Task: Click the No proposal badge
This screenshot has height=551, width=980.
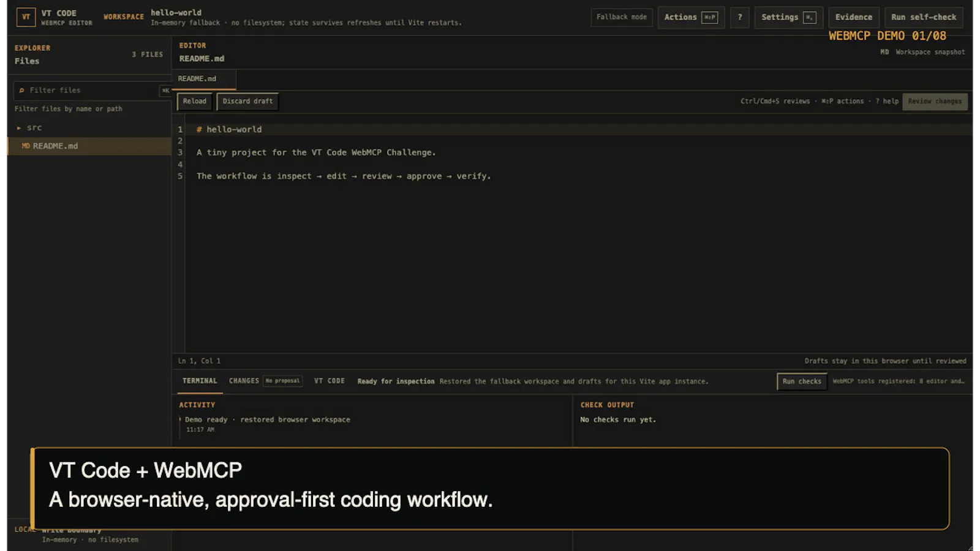Action: point(283,381)
